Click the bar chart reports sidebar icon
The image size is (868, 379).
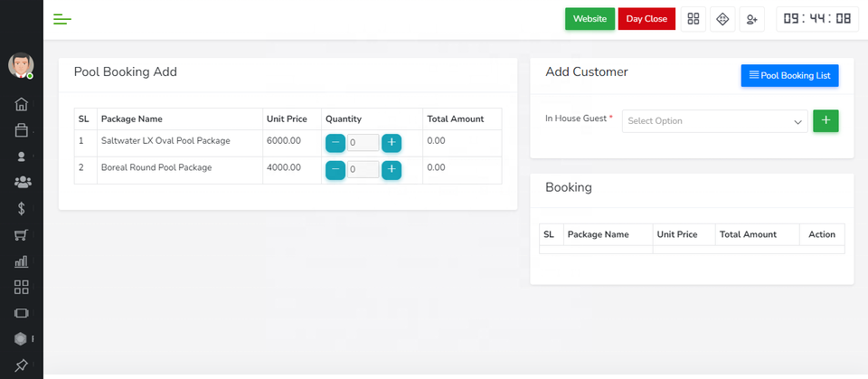pos(22,261)
